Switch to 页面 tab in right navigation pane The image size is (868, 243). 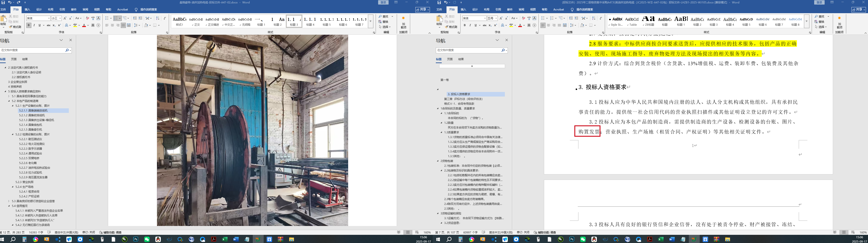point(449,59)
